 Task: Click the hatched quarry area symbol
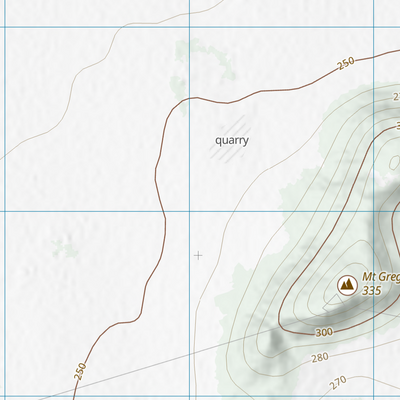pos(230,139)
